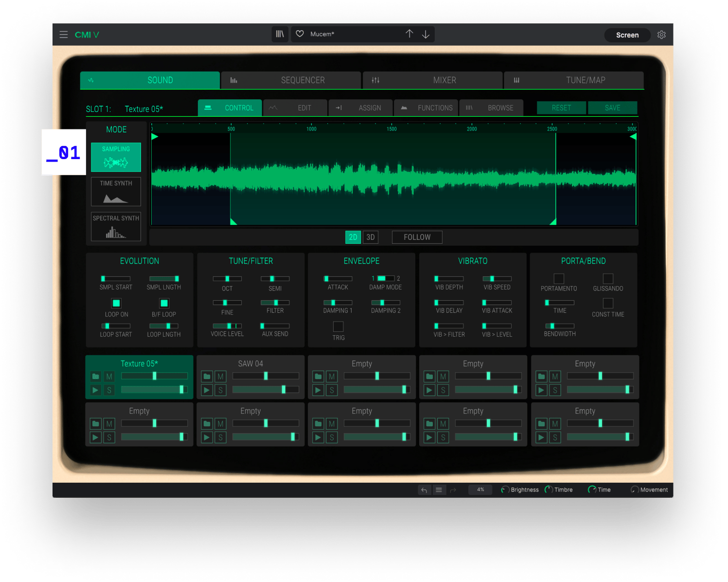This screenshot has height=582, width=728.
Task: Adjust the VOICE LEVEL slider
Action: pos(227,326)
